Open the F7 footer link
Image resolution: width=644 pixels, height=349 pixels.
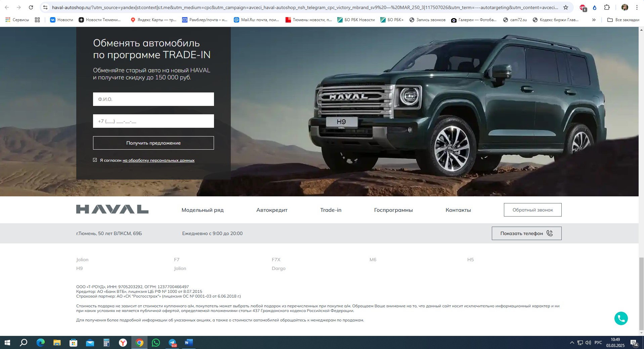177,260
